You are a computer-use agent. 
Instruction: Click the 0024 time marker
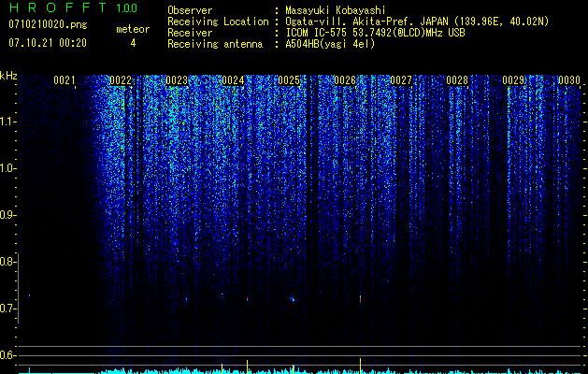(233, 80)
